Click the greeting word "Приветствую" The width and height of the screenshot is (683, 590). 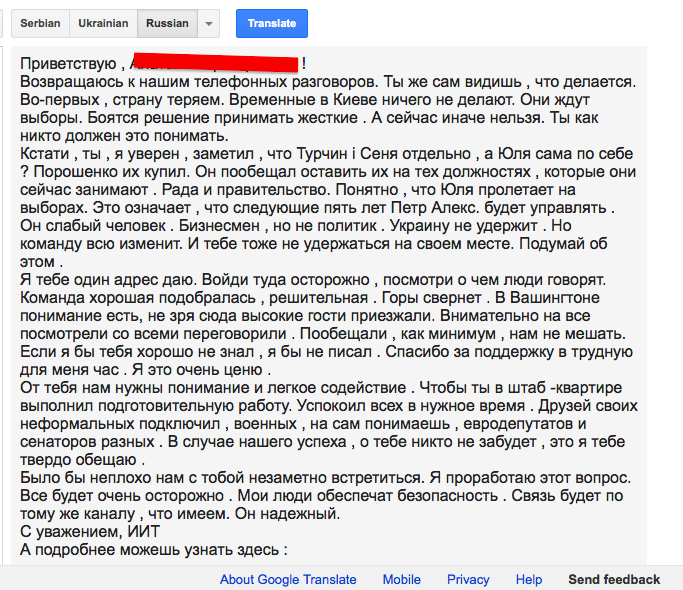click(66, 64)
